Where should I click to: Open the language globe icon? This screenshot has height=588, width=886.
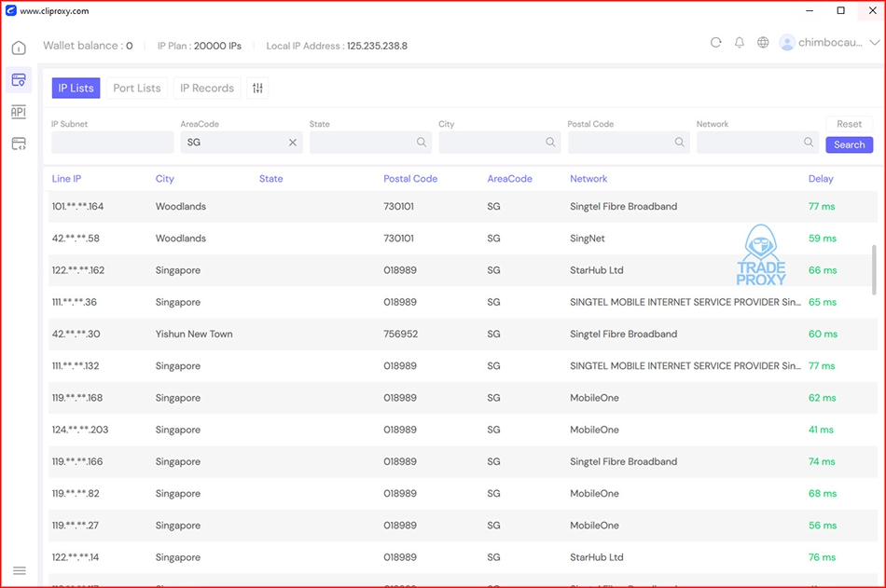[x=763, y=42]
